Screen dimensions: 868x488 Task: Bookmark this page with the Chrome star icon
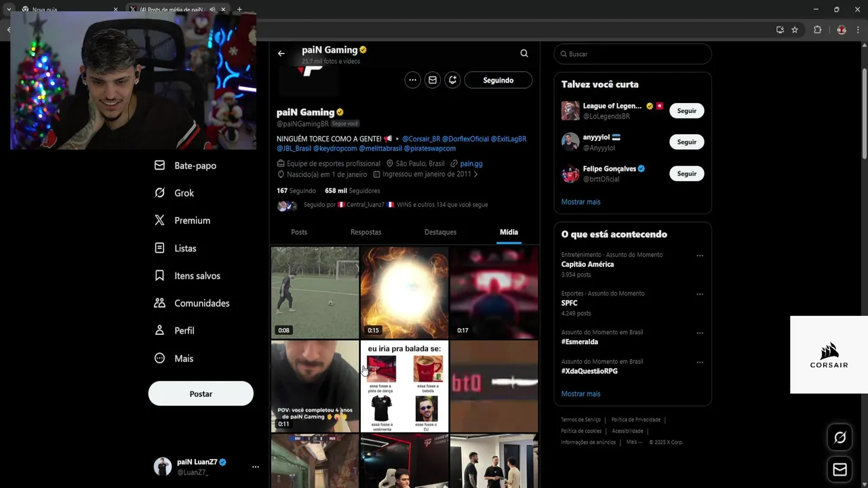coord(795,30)
